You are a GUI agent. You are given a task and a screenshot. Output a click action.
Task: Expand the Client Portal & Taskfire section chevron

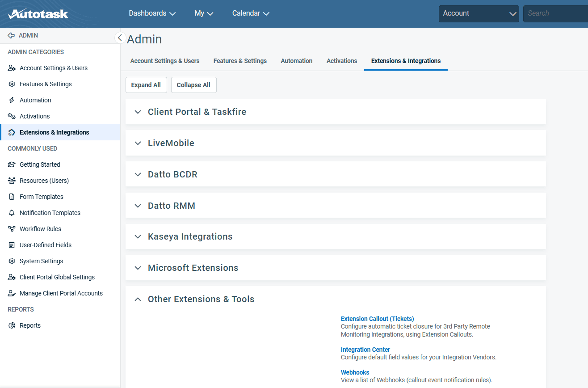pos(138,112)
